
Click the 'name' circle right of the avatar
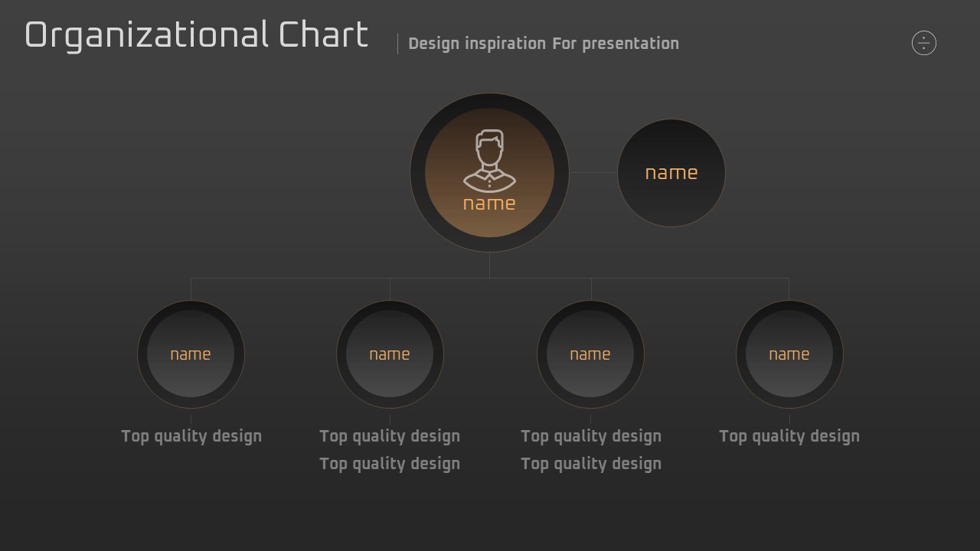point(671,173)
